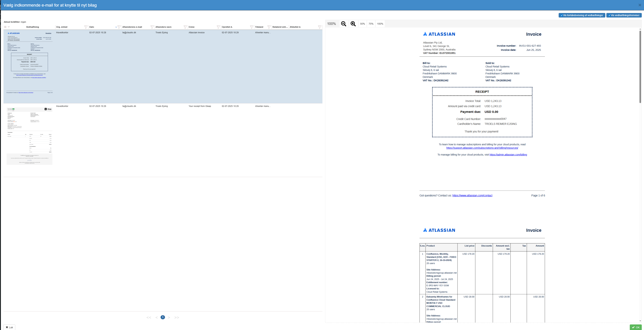The image size is (644, 330).
Task: Select the Gleap receipt thumbnail
Action: 29,136
